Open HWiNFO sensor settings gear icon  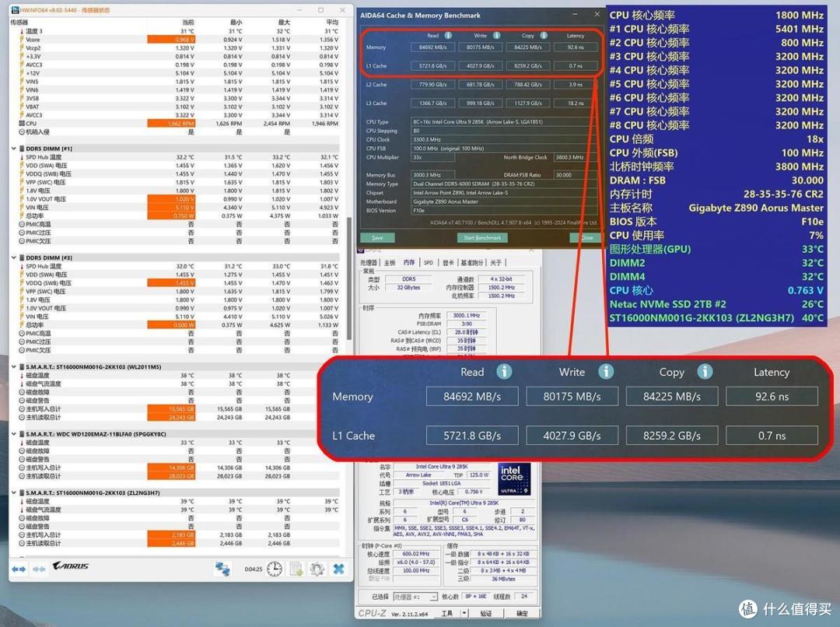tap(317, 569)
